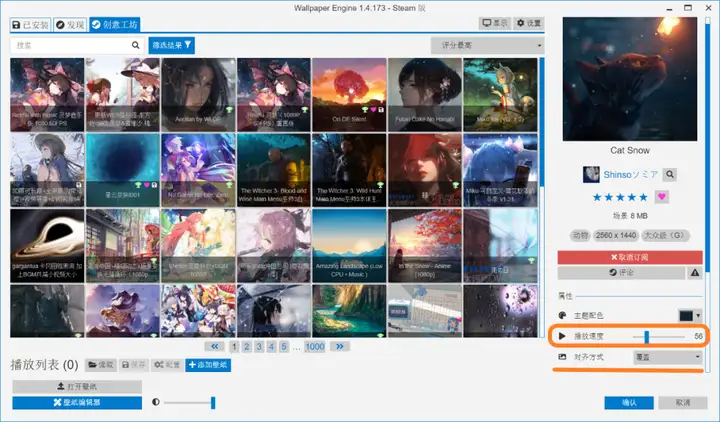
Task: Click the magnifier icon in search box
Action: (x=135, y=45)
